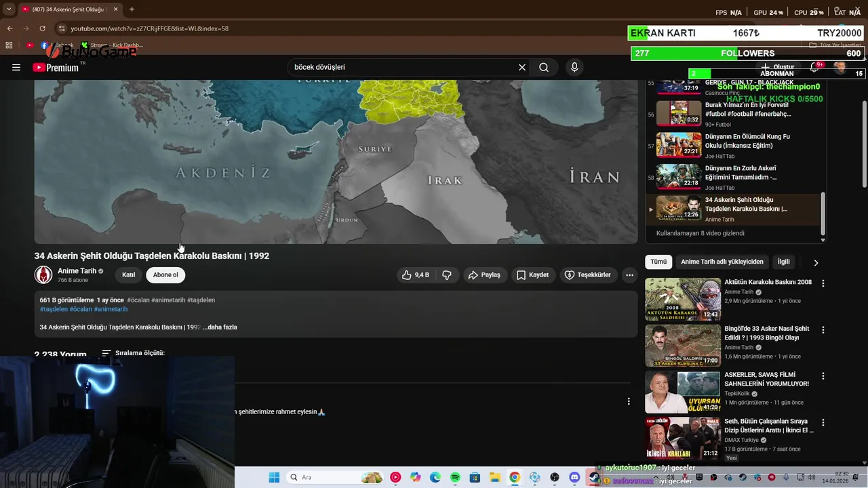
Task: Open the tab search dropdown arrow
Action: [9, 9]
